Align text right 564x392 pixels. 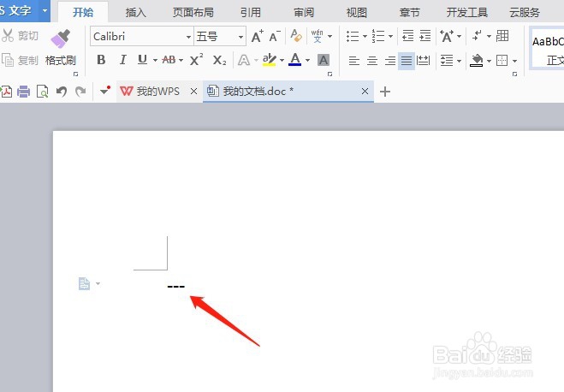click(x=389, y=61)
